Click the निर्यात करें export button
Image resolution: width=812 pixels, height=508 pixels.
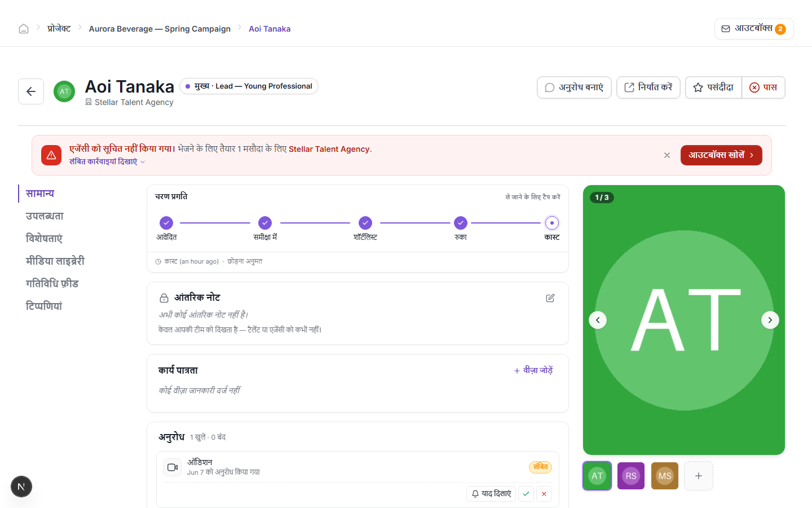648,87
